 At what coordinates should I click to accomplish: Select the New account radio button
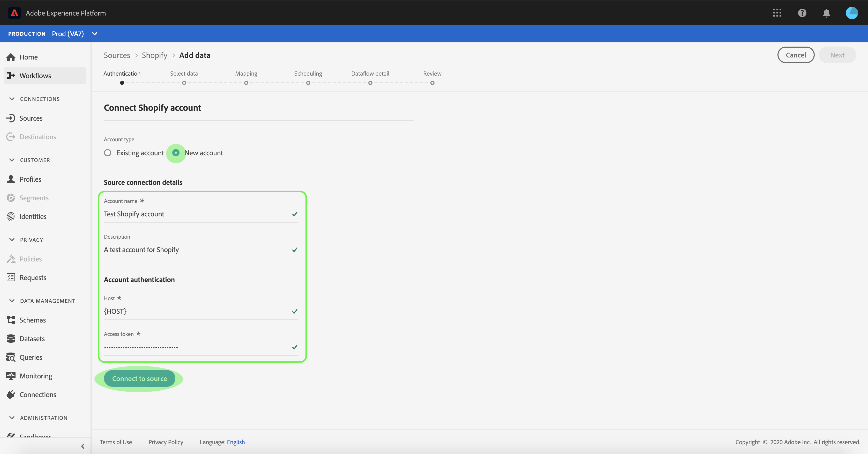pyautogui.click(x=176, y=153)
